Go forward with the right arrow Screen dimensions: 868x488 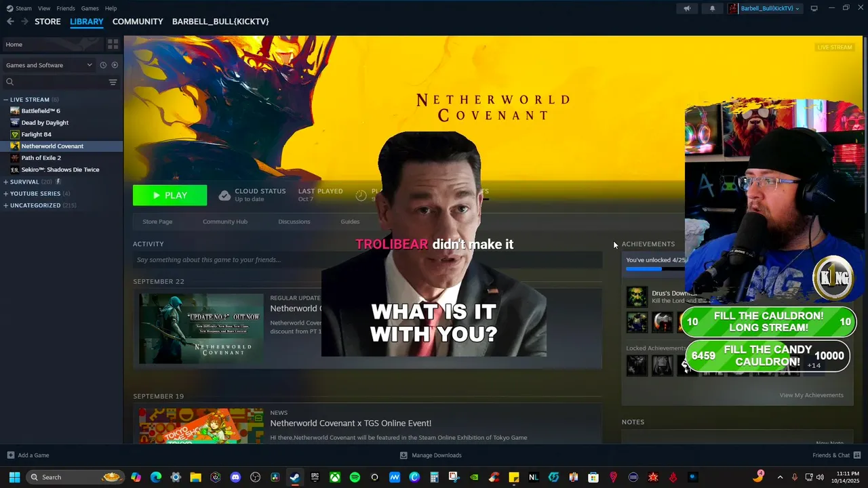(24, 22)
